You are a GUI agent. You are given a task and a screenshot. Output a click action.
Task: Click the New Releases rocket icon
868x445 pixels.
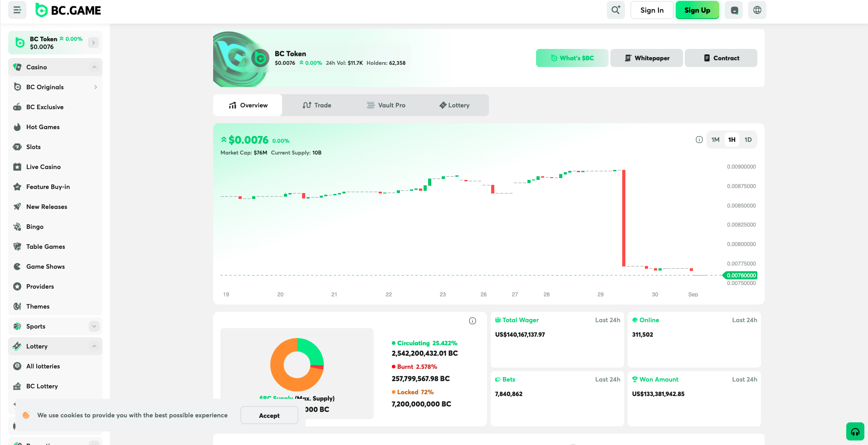coord(17,207)
